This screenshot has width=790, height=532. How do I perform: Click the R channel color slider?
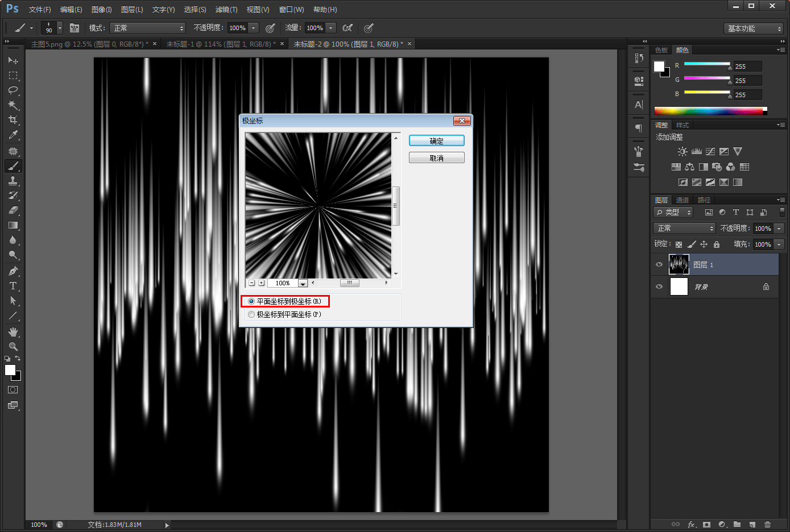pos(707,64)
